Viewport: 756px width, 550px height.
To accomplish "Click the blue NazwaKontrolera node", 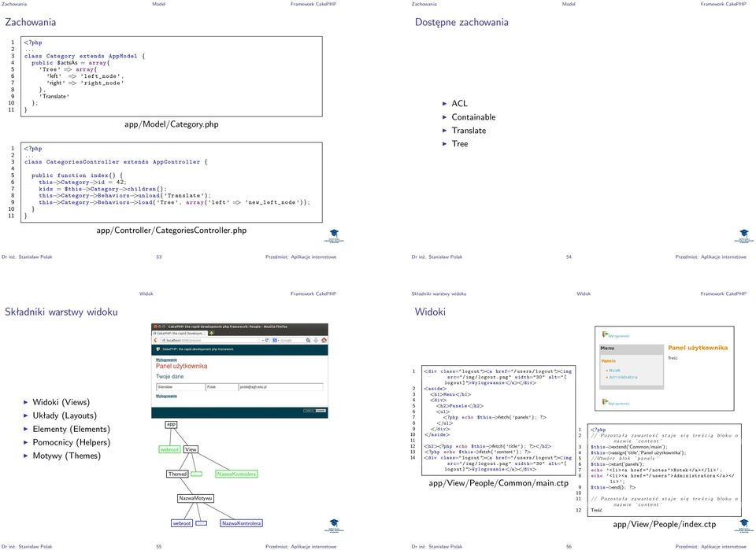I will (242, 523).
